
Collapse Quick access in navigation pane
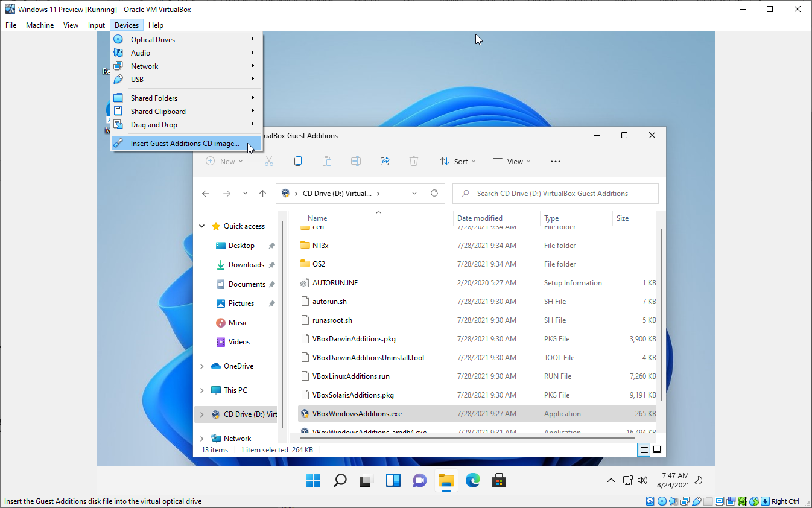[x=202, y=226]
